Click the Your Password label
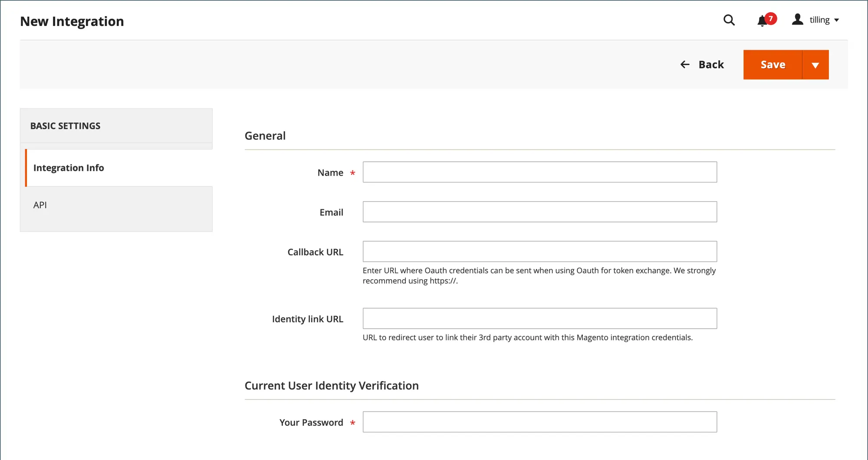868x460 pixels. (311, 422)
